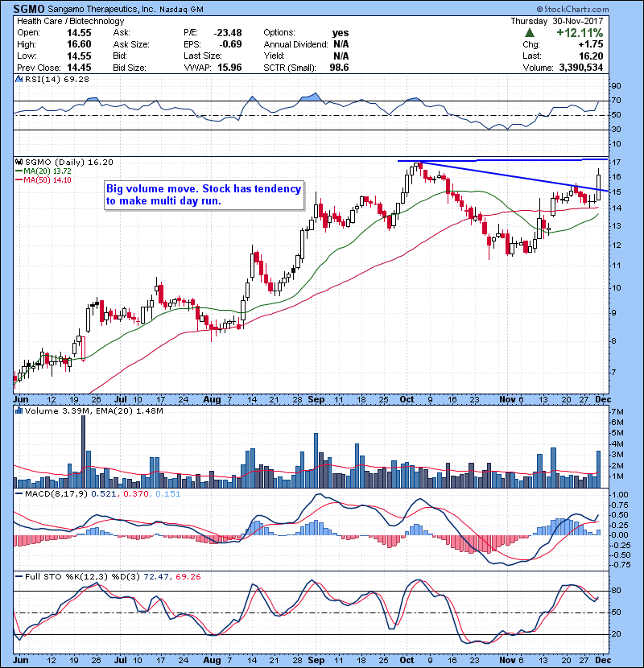Click the Annual Dividend: label
The height and width of the screenshot is (668, 644).
pos(295,44)
